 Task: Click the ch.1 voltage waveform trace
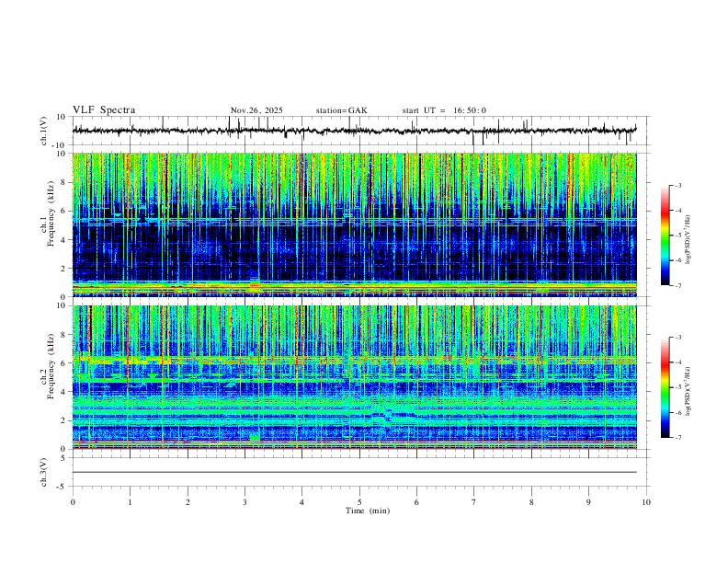[354, 131]
